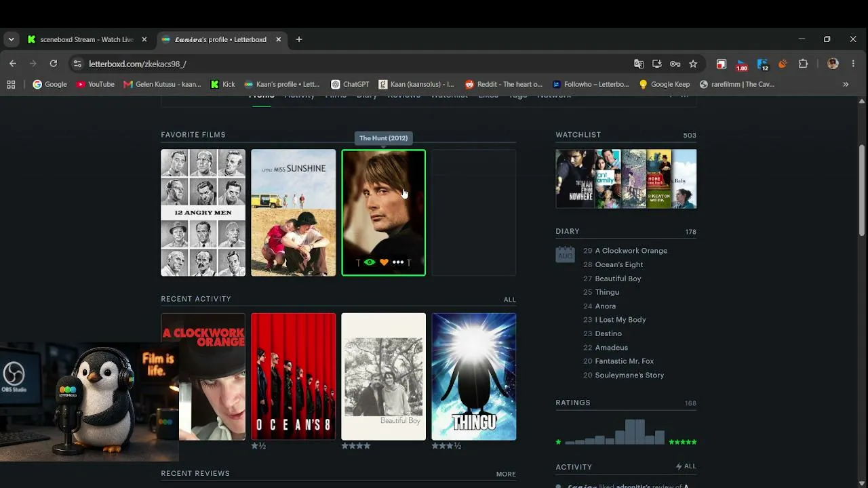Expand the tab search dropdown
Image resolution: width=868 pixels, height=488 pixels.
click(x=11, y=39)
